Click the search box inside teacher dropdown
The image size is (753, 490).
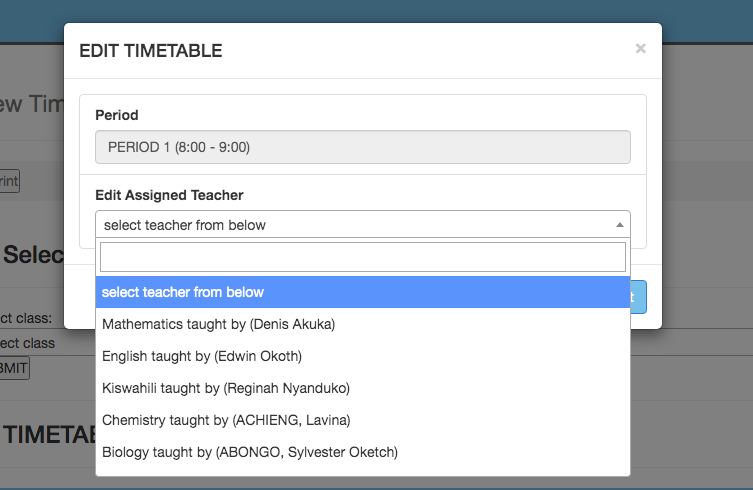point(362,257)
